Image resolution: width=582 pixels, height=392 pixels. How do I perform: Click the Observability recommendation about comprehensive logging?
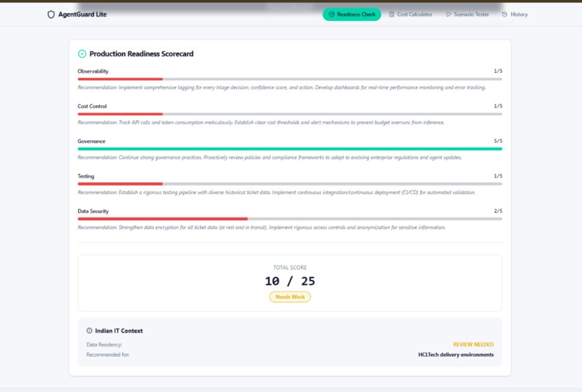282,87
